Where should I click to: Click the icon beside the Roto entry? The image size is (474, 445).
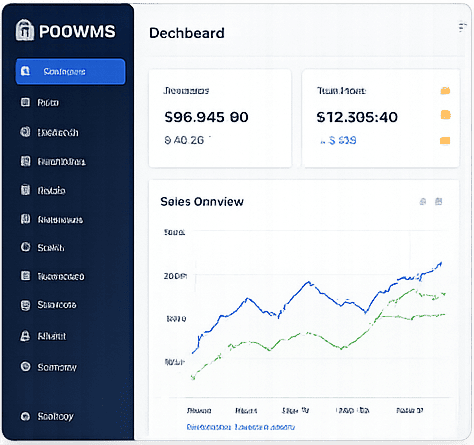click(x=25, y=102)
